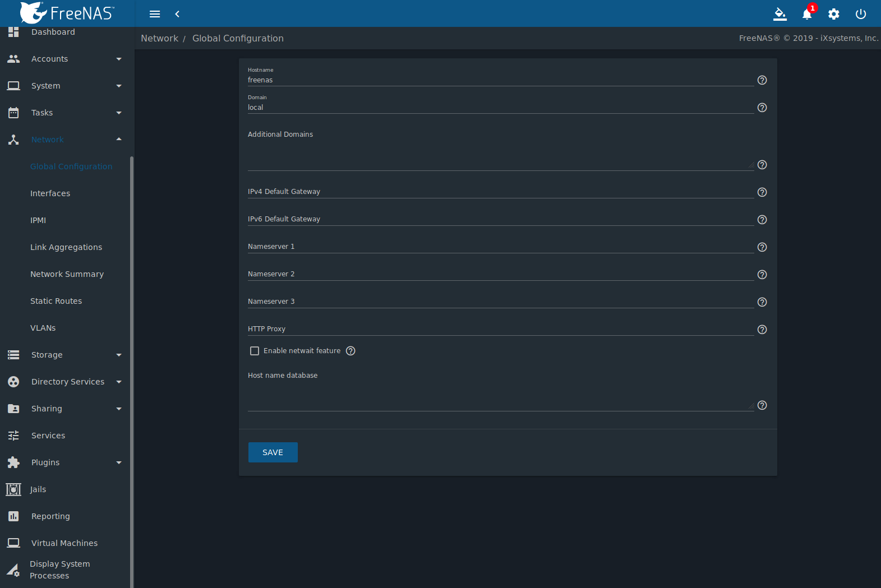This screenshot has height=588, width=881.
Task: Open IPMI in Network menu
Action: coord(38,220)
